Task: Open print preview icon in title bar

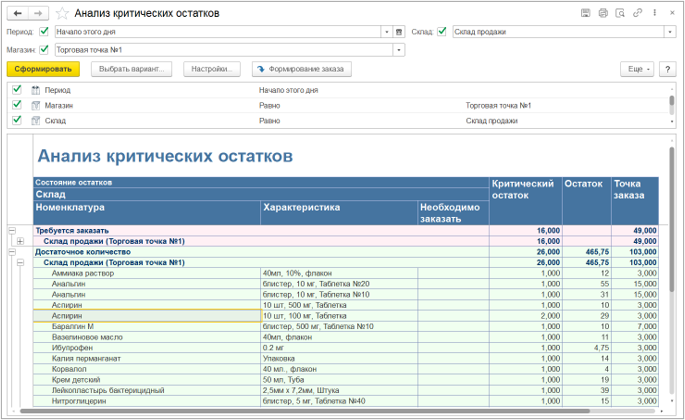Action: click(x=620, y=13)
